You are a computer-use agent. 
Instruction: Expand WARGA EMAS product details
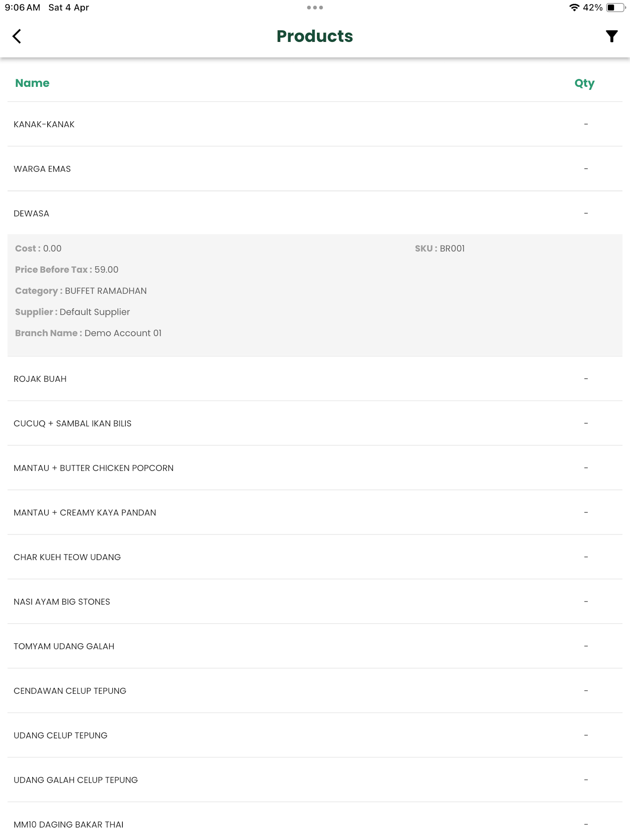(x=315, y=168)
